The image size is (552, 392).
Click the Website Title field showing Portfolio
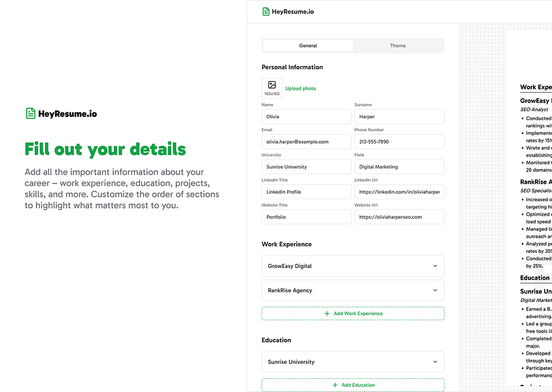(306, 216)
